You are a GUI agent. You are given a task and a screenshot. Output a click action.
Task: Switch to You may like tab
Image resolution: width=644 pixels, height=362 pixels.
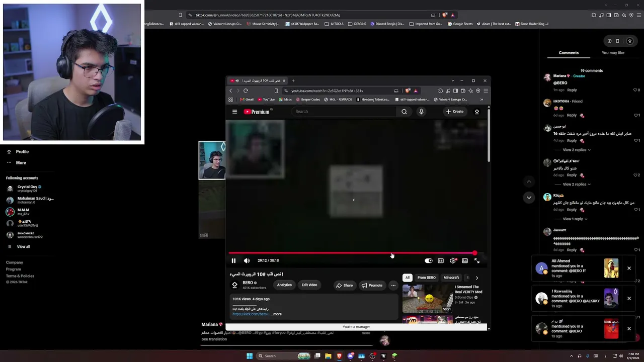(613, 53)
